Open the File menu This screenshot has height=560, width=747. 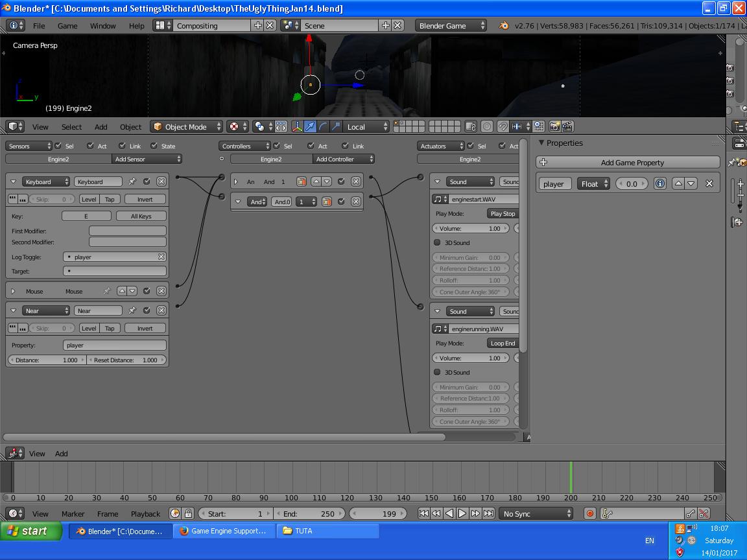(x=39, y=26)
